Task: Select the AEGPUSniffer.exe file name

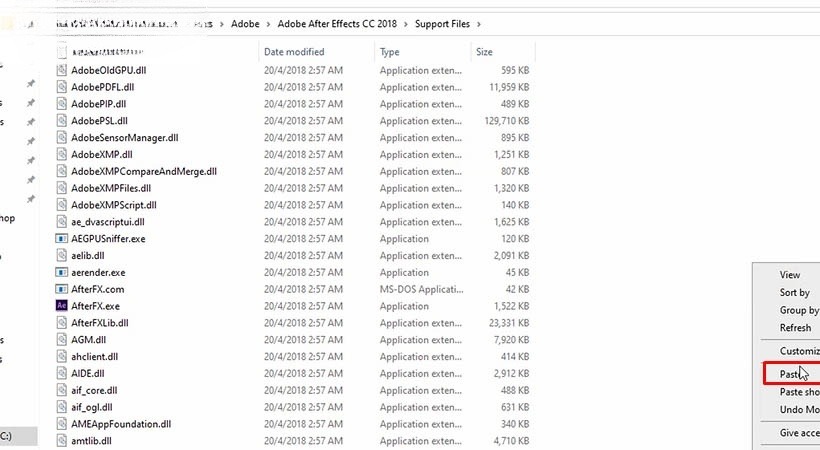Action: (108, 239)
